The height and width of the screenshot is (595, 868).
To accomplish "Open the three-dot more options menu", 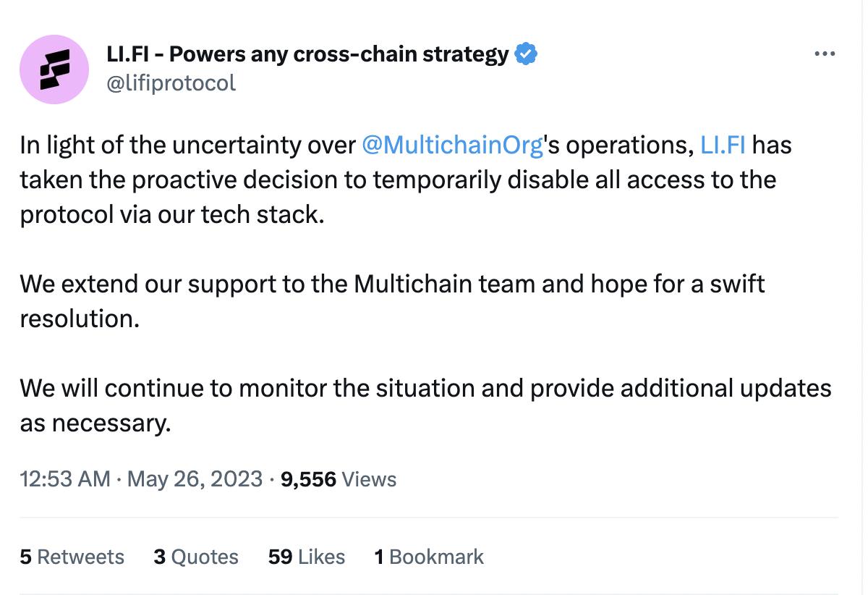I will (x=825, y=54).
